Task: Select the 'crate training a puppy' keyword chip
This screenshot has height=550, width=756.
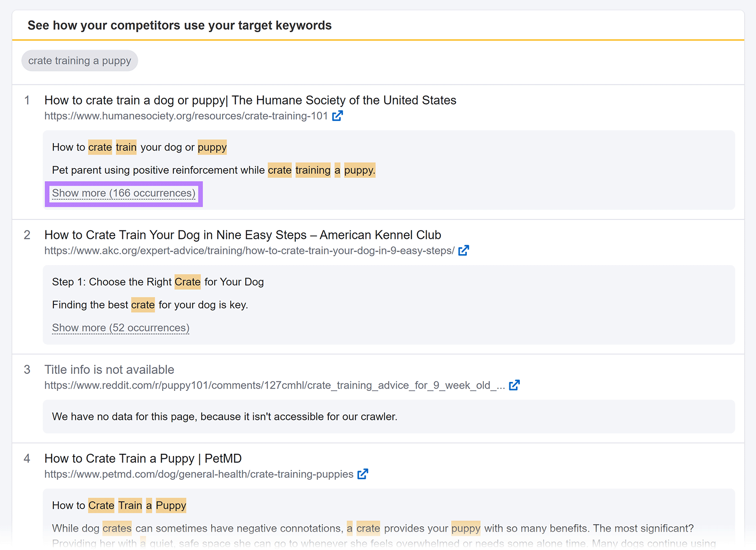Action: 79,60
